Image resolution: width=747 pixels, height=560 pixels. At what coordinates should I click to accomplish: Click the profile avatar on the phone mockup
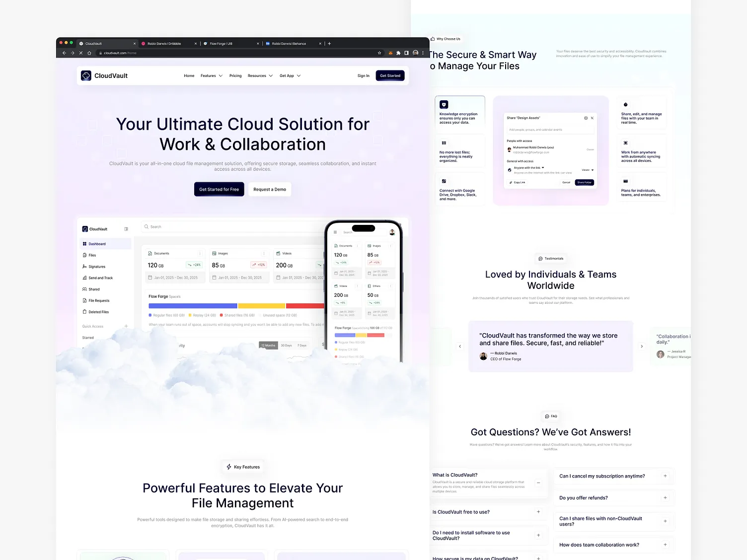point(392,232)
